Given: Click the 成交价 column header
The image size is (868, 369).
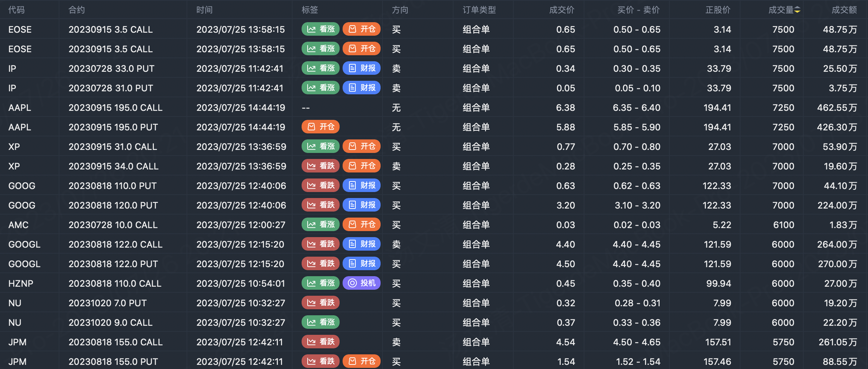Looking at the screenshot, I should pyautogui.click(x=562, y=10).
